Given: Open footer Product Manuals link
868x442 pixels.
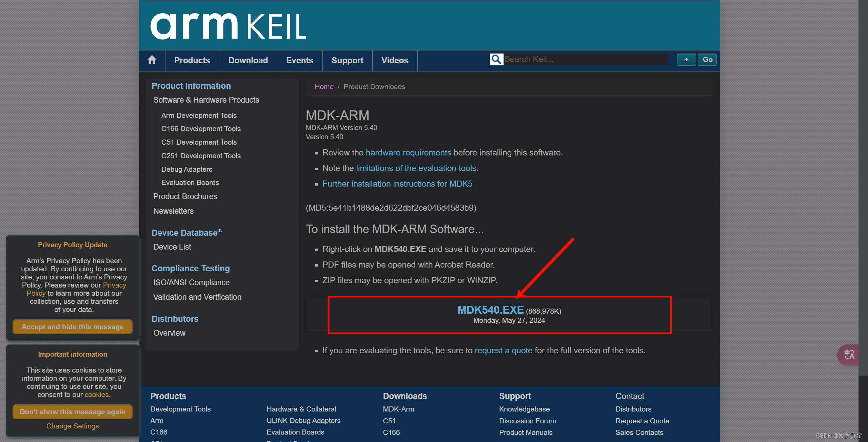Looking at the screenshot, I should 526,433.
